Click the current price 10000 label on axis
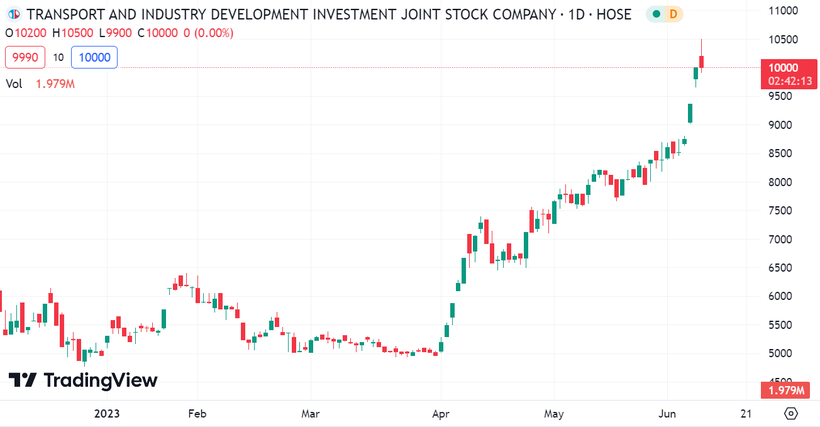This screenshot has width=820, height=427. point(782,66)
